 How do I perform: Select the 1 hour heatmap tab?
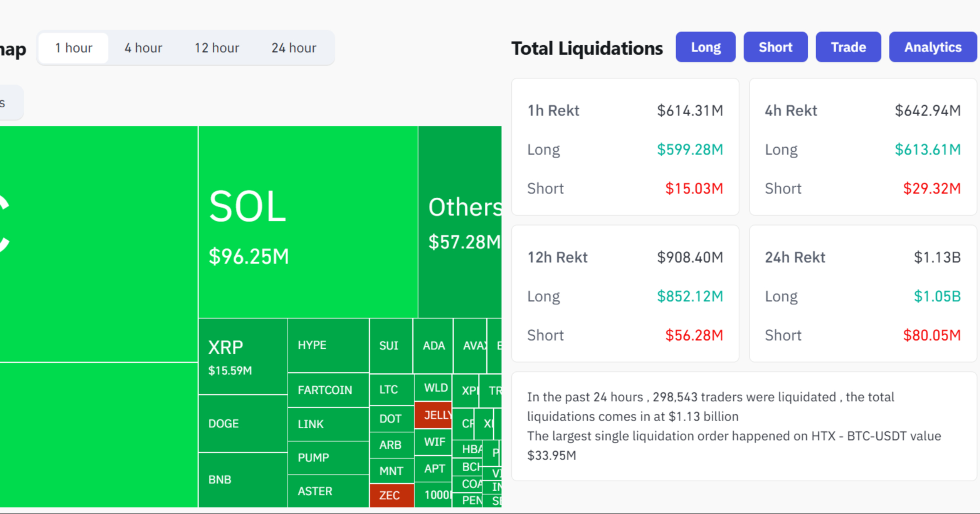point(74,48)
